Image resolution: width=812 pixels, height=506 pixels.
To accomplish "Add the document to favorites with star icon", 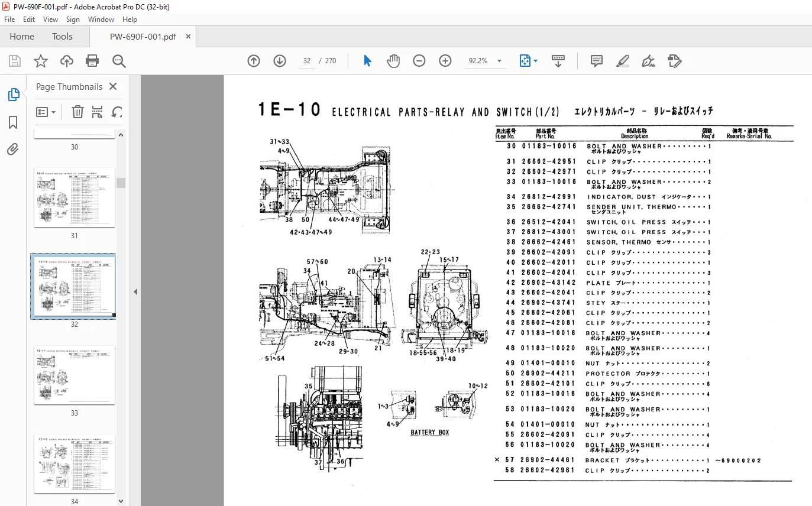I will 40,61.
